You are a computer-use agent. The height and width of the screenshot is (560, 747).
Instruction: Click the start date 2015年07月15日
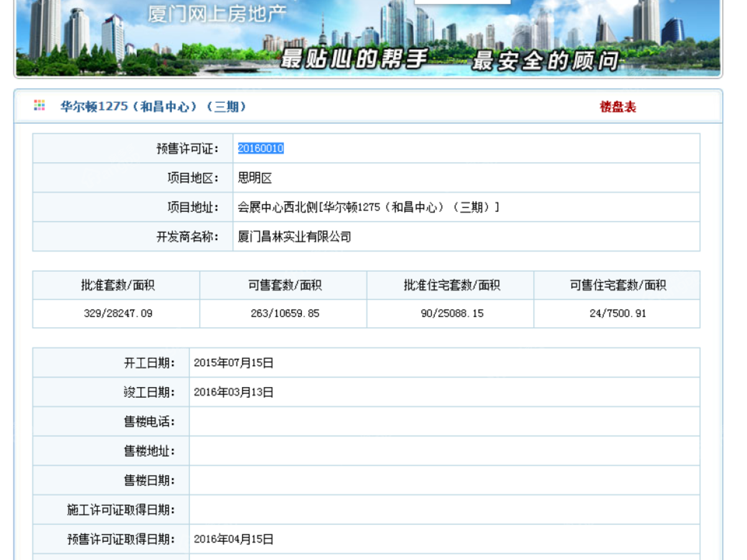click(233, 363)
